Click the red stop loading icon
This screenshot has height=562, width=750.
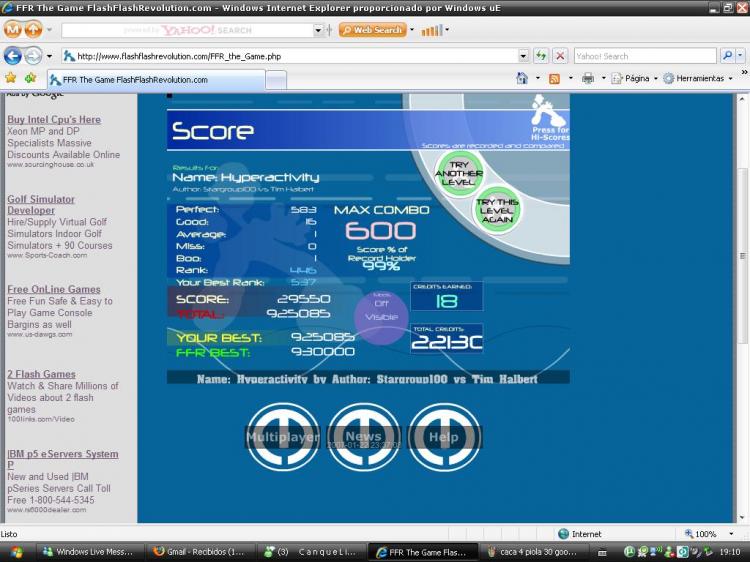click(x=560, y=56)
